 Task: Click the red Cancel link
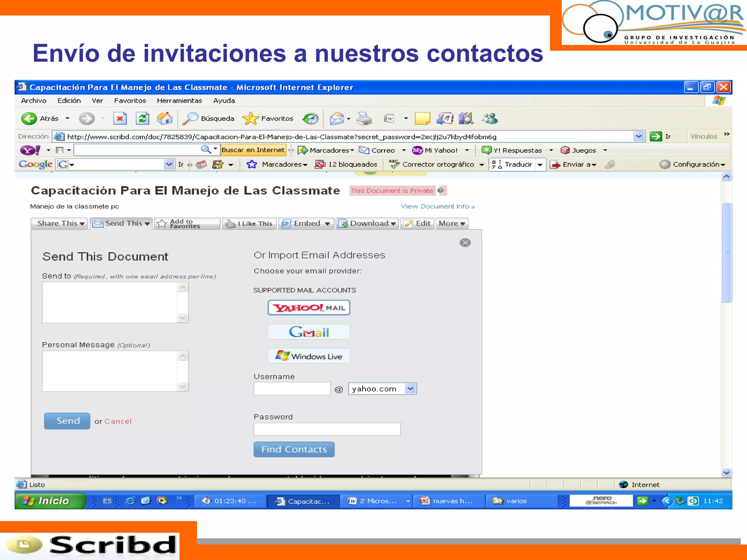[x=118, y=421]
